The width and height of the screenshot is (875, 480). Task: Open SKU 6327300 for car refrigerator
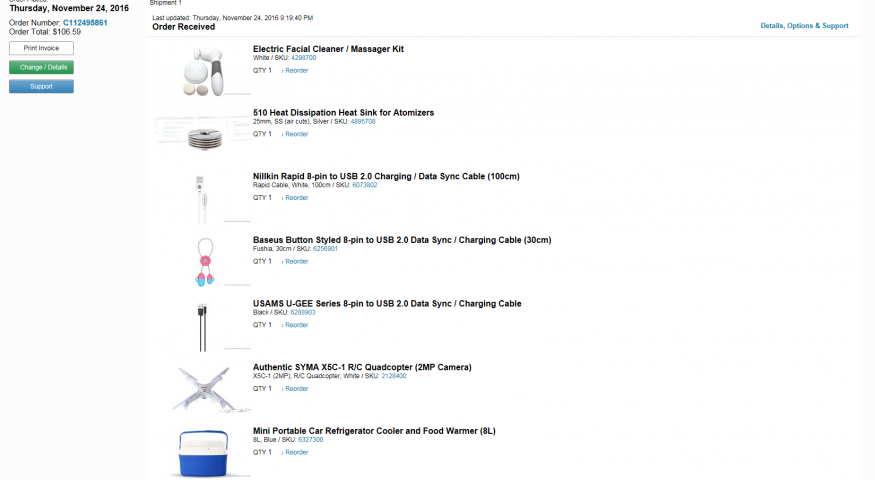tap(310, 440)
